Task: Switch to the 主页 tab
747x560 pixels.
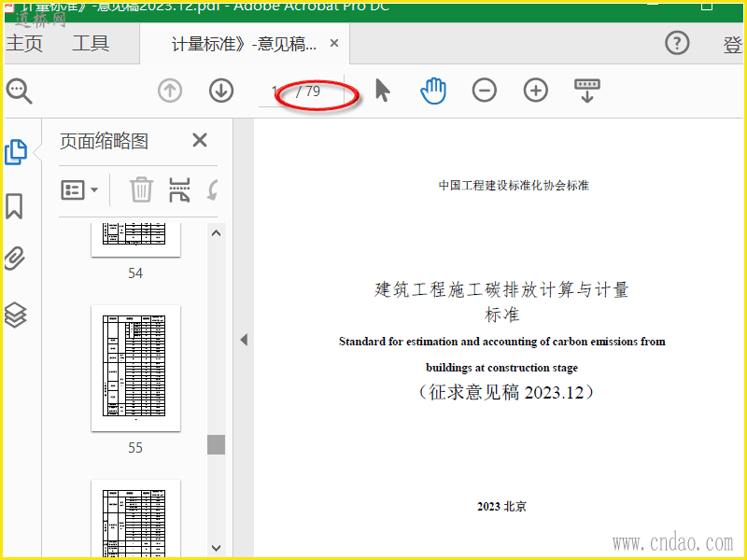Action: click(x=24, y=43)
